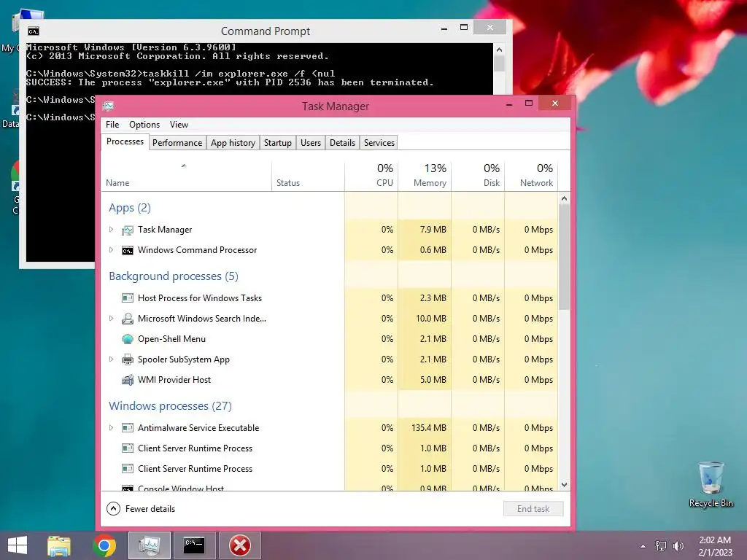Show hidden system tray icons

click(x=643, y=546)
